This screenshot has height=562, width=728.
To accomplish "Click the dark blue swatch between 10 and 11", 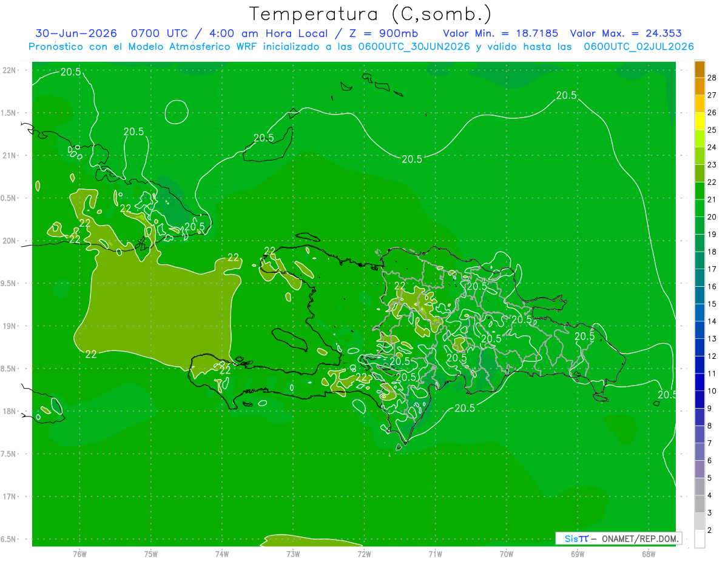I will 699,382.
